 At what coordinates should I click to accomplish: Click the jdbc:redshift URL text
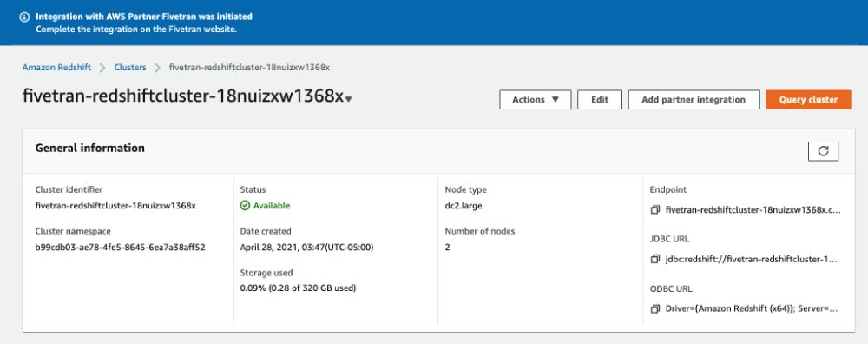pyautogui.click(x=751, y=259)
